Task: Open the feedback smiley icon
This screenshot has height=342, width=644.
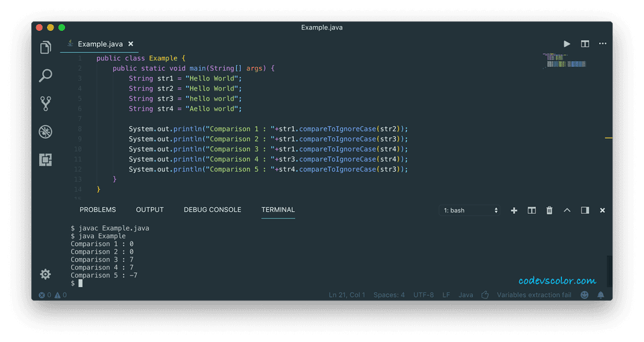Action: [584, 295]
